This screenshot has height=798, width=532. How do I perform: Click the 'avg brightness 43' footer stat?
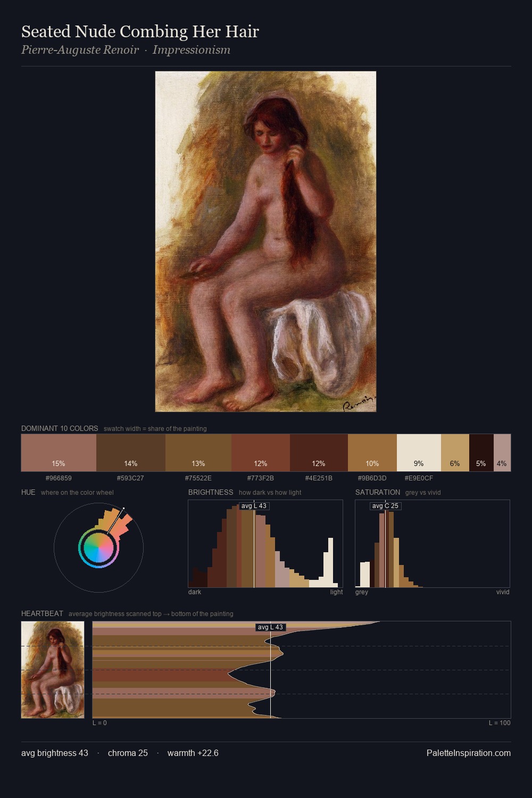click(55, 753)
